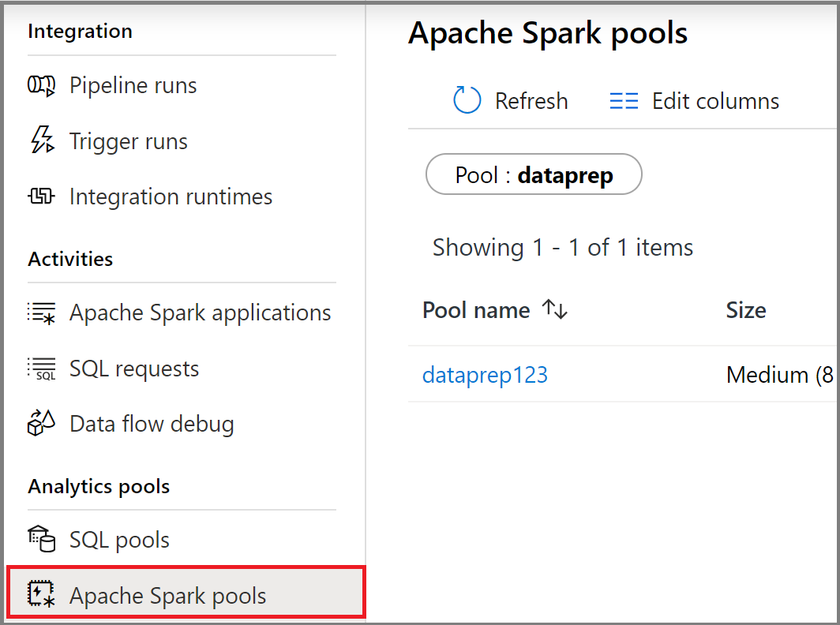Select the Showing 1-1 of 1 items text
The width and height of the screenshot is (840, 625).
pos(562,247)
